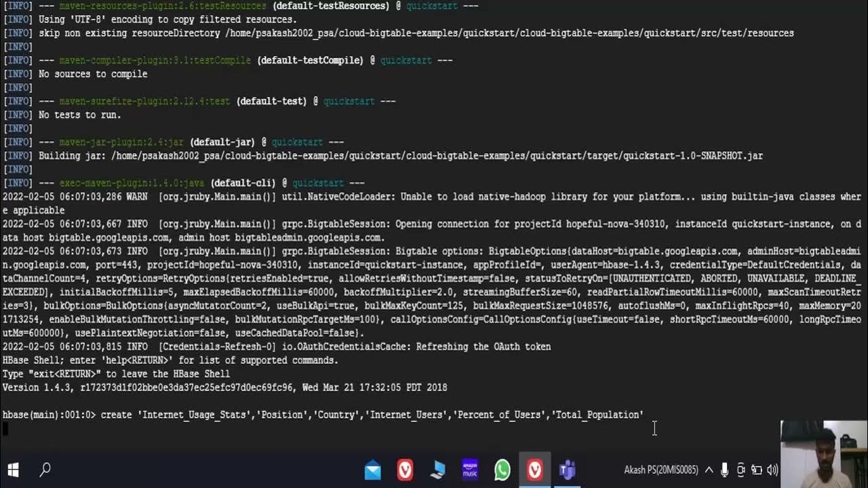
Task: Click the webcam video thumbnail
Action: point(824,454)
